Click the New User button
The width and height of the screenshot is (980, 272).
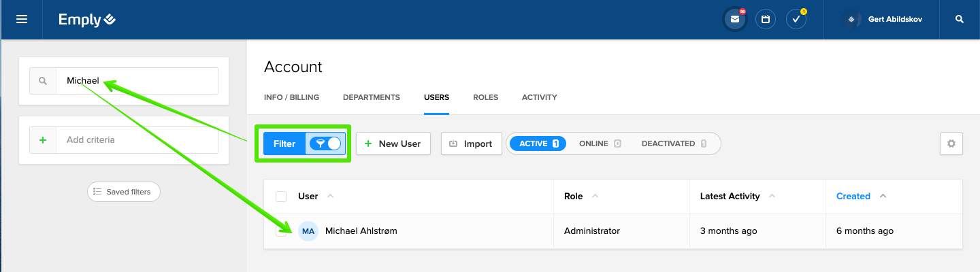(393, 143)
